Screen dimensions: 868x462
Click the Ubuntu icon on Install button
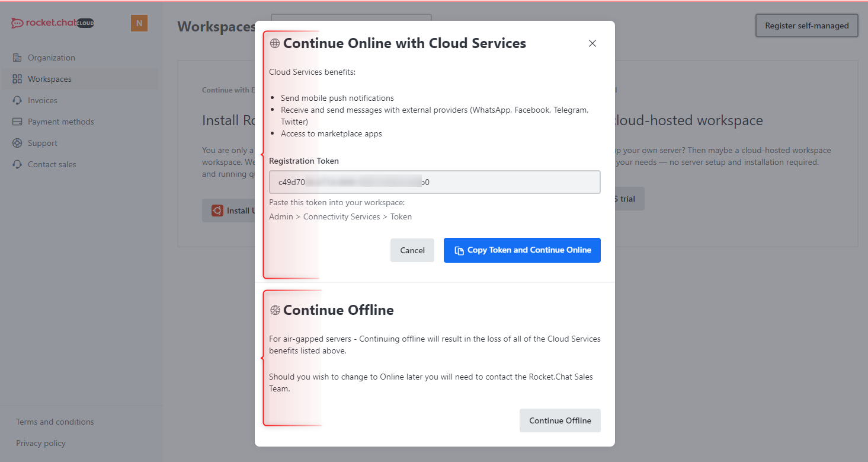[x=217, y=211]
